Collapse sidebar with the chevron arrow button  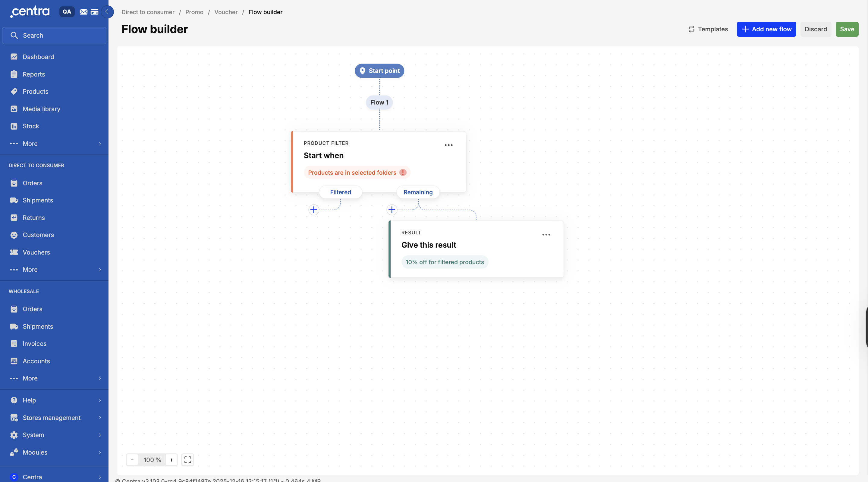[x=107, y=12]
